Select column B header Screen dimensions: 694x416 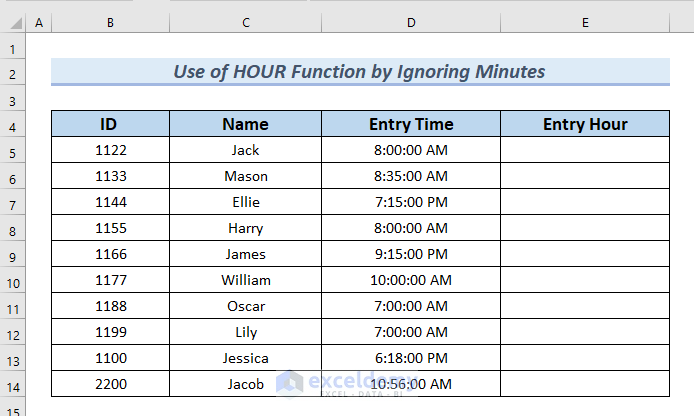[110, 21]
